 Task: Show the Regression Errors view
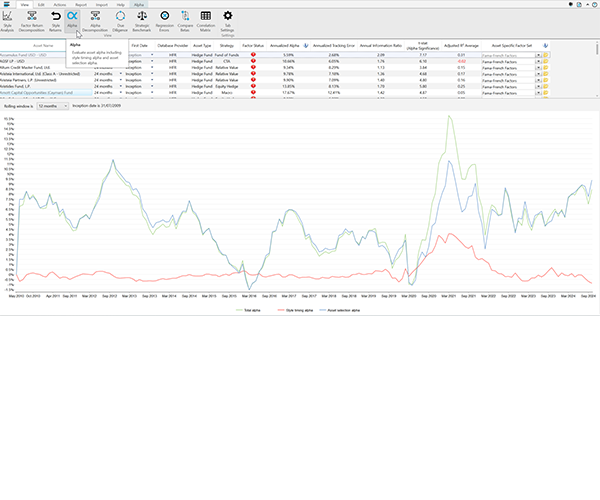[165, 21]
